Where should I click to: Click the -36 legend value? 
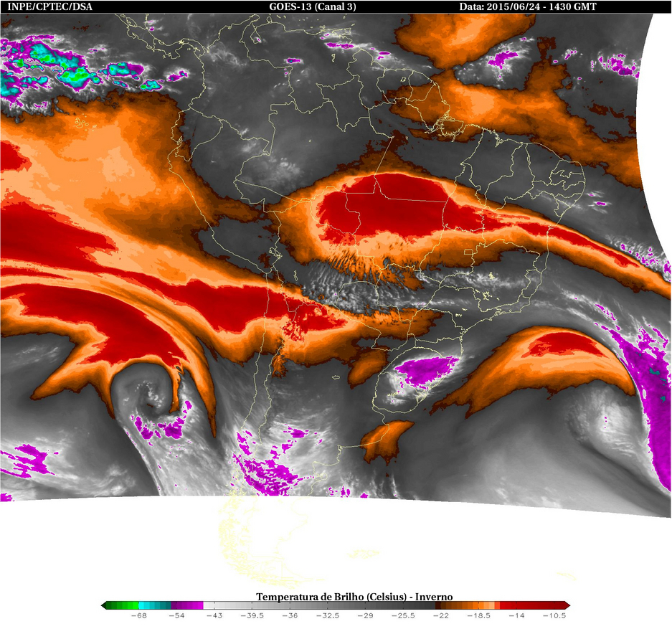point(290,615)
